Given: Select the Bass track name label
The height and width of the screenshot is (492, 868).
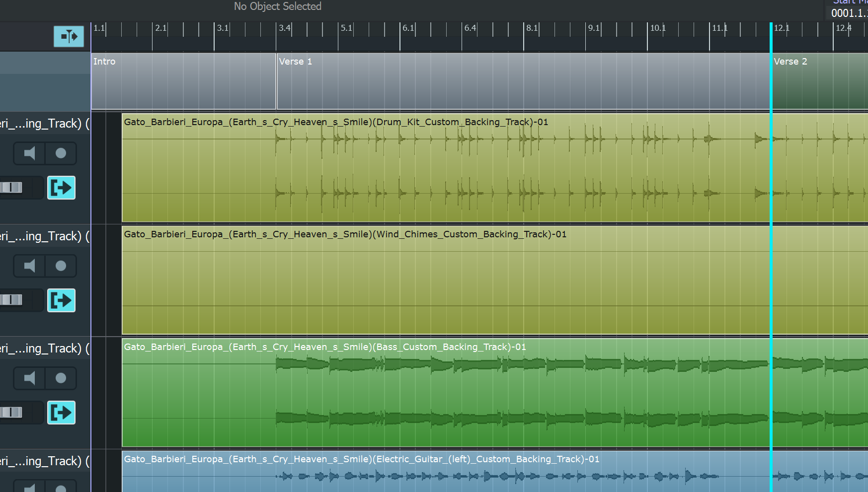Looking at the screenshot, I should pos(45,349).
